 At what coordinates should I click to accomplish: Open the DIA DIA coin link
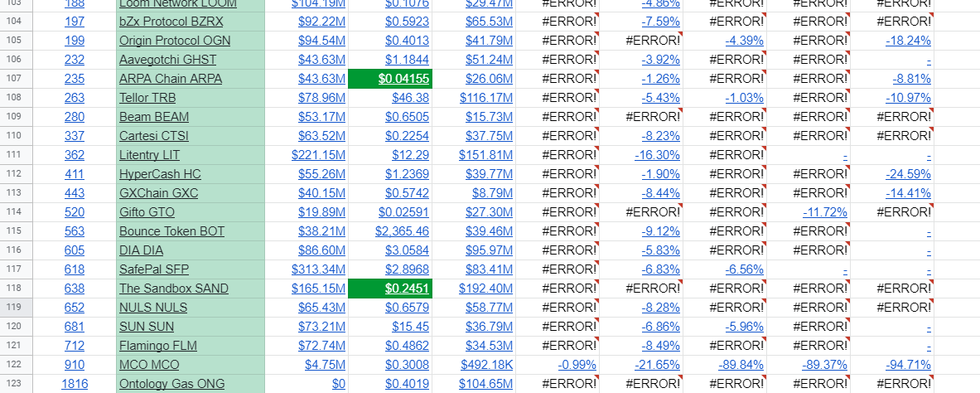[141, 250]
